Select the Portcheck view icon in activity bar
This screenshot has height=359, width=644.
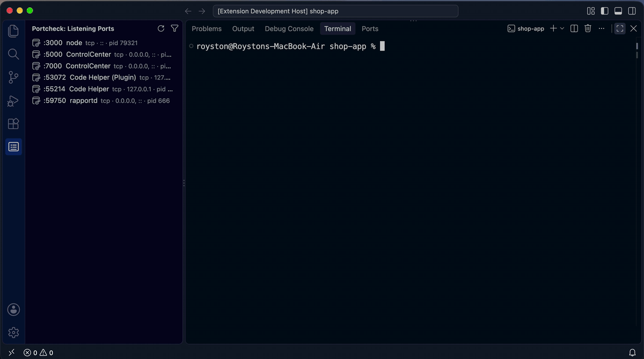[13, 146]
